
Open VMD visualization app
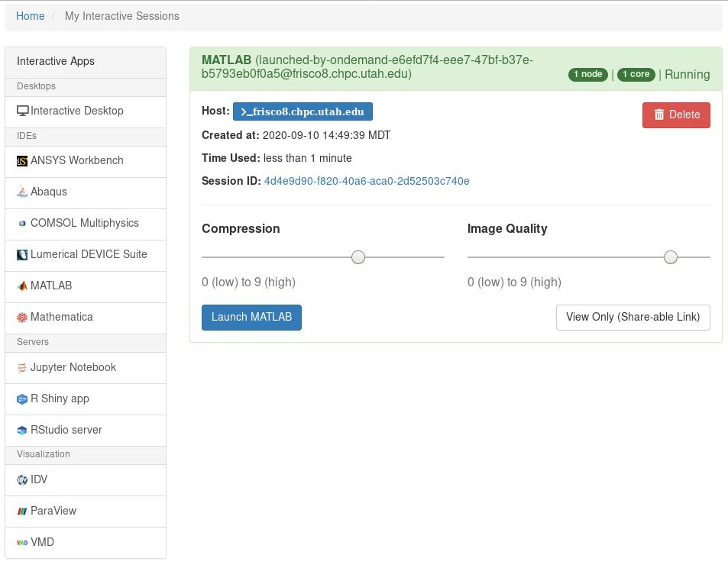[86, 543]
